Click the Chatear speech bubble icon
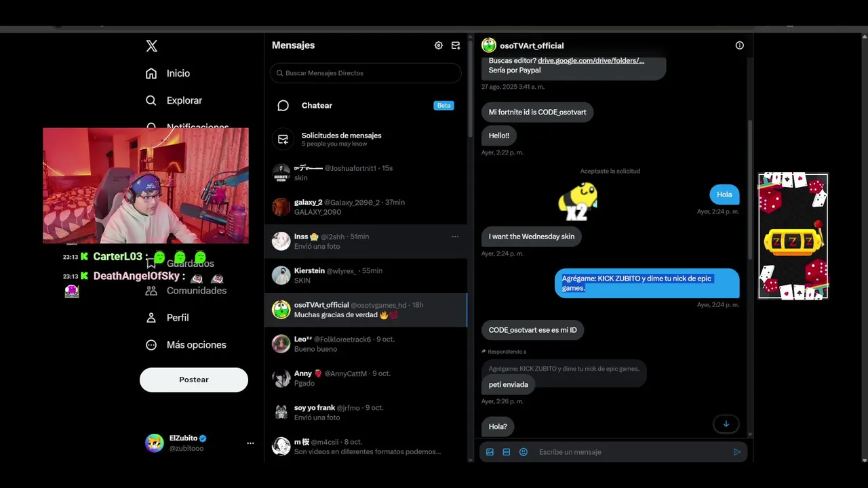Viewport: 868px width, 488px height. coord(283,106)
